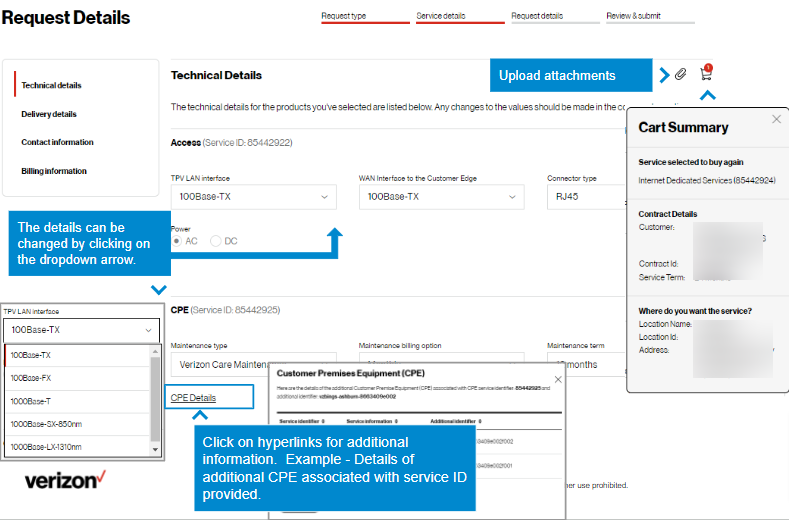Image resolution: width=789 pixels, height=520 pixels.
Task: Click the CPE Service ID 85442925 heading
Action: click(225, 310)
